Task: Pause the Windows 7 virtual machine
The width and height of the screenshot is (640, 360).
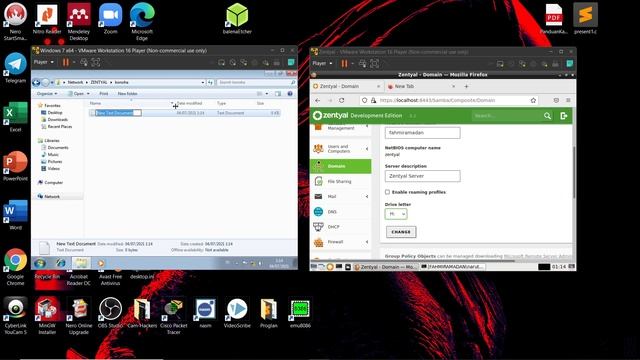Action: (65, 62)
